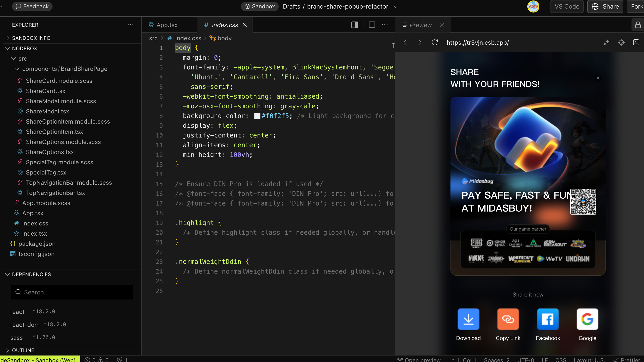
Task: Open ShareOptions.tsx file
Action: click(x=50, y=152)
